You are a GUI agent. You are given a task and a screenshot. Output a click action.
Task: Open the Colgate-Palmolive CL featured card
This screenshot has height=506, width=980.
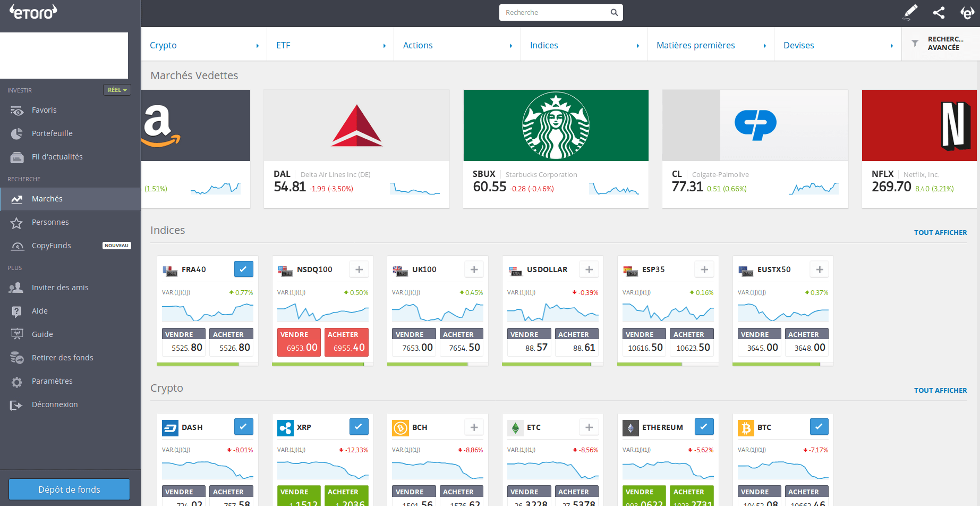click(x=755, y=149)
